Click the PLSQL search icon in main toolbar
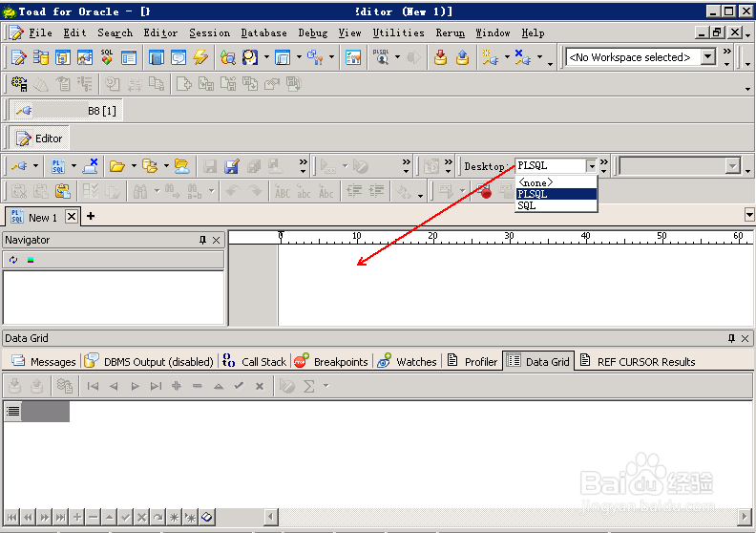 click(382, 57)
